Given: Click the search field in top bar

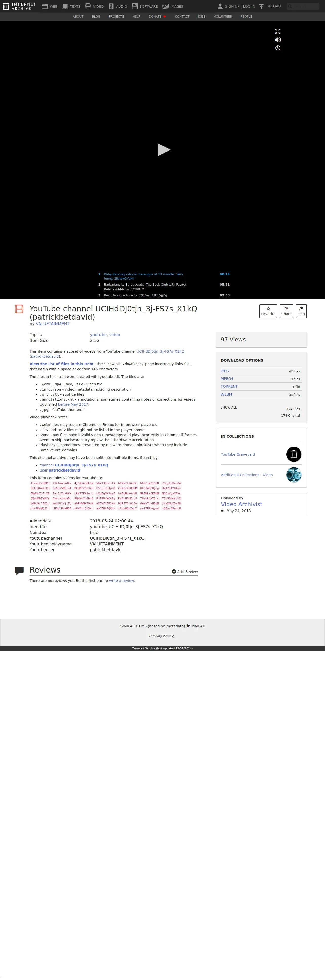Looking at the screenshot, I should 303,6.
